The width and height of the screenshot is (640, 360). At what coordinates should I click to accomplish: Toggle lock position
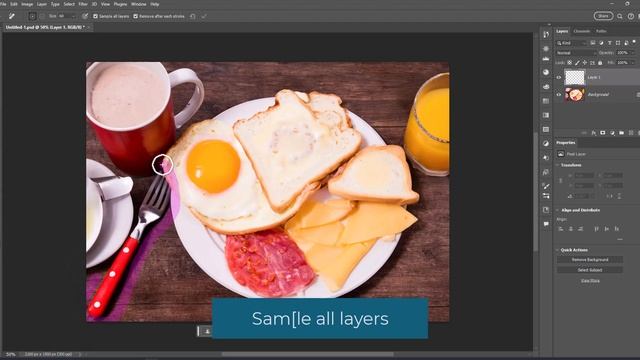click(x=585, y=63)
